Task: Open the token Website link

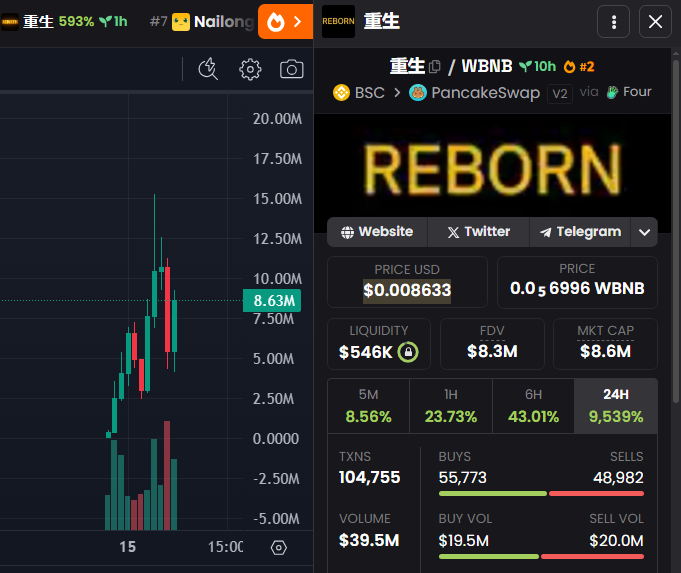Action: [377, 232]
